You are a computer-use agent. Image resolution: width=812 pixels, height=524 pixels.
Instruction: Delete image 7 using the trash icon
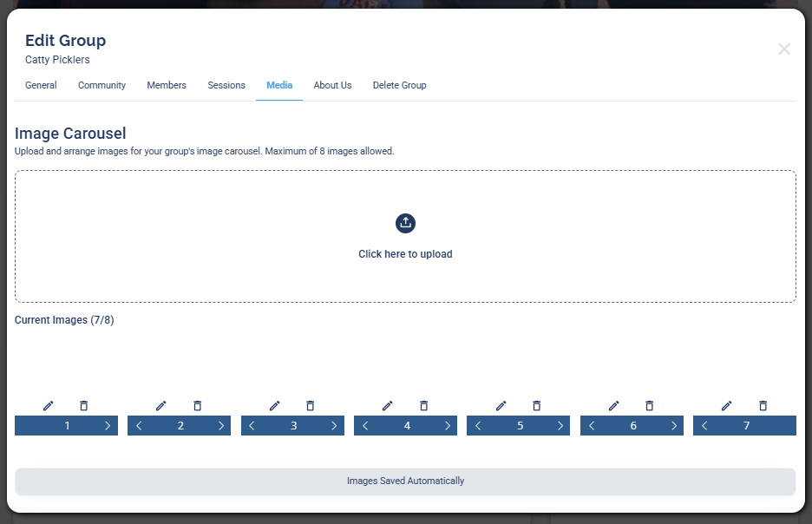click(763, 406)
